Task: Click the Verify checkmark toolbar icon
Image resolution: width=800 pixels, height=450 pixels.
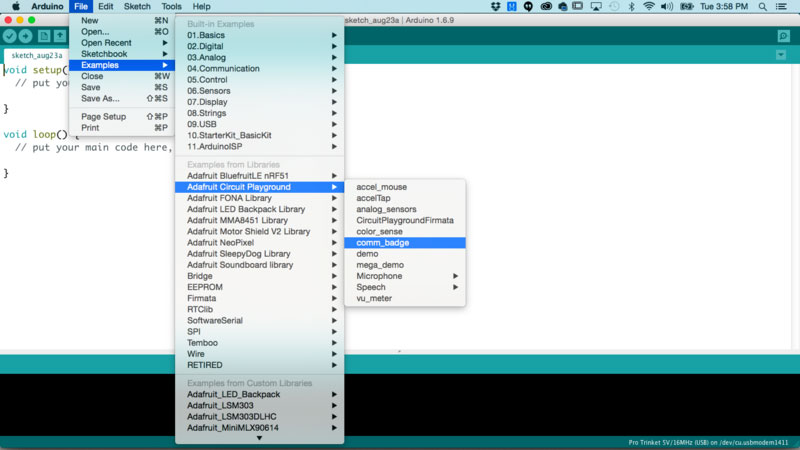Action: pos(10,36)
